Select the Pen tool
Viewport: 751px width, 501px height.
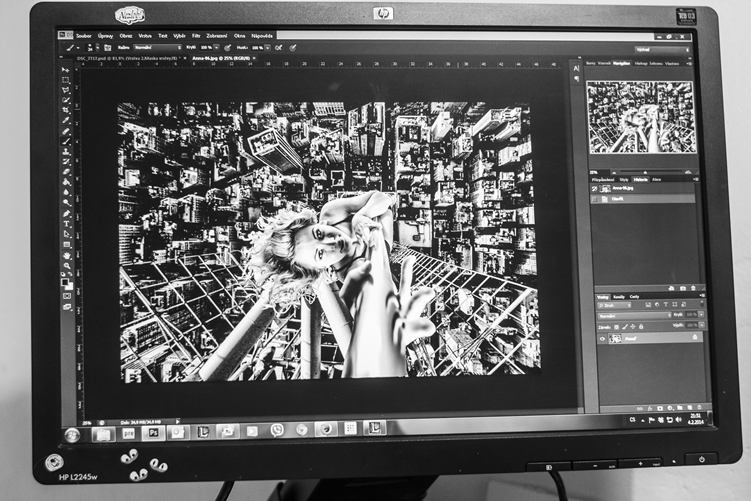[x=67, y=214]
